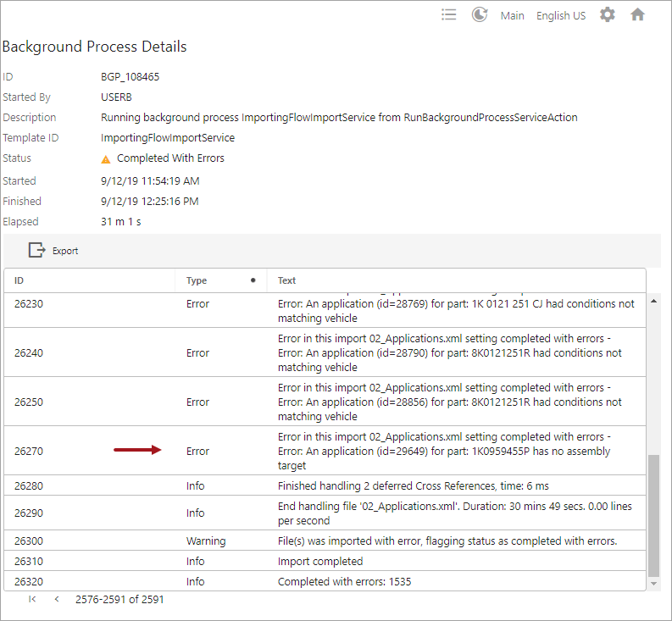Select row 26300 Warning entry
The image size is (672, 621).
[325, 541]
